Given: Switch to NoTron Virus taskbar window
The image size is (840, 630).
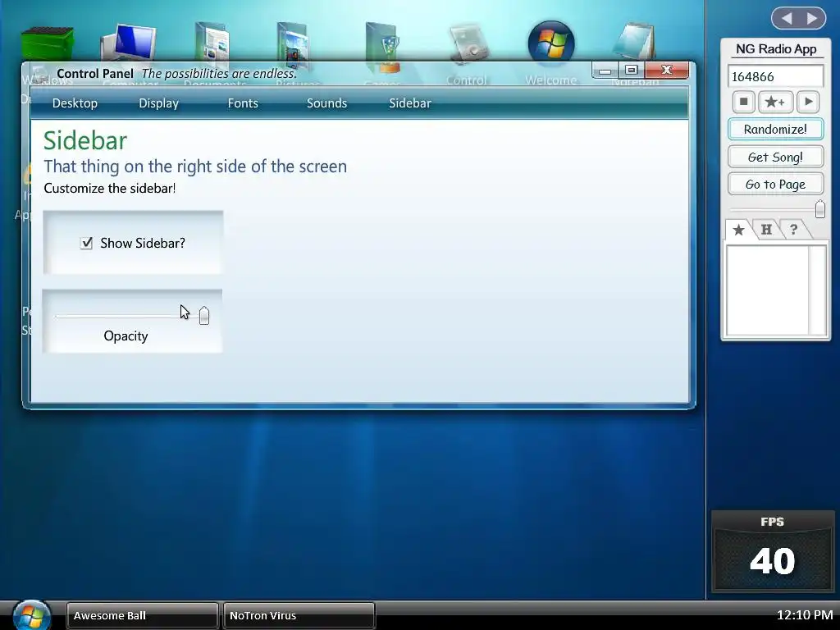Looking at the screenshot, I should click(x=299, y=615).
